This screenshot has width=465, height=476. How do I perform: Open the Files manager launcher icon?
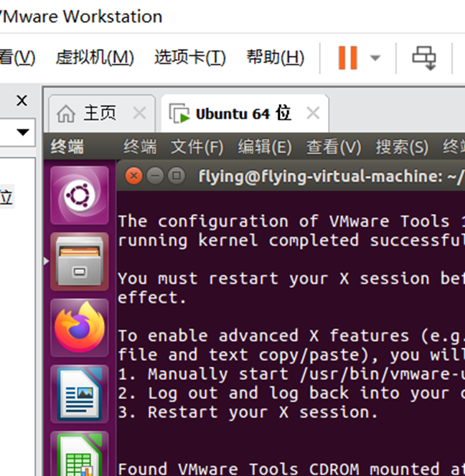[x=80, y=261]
